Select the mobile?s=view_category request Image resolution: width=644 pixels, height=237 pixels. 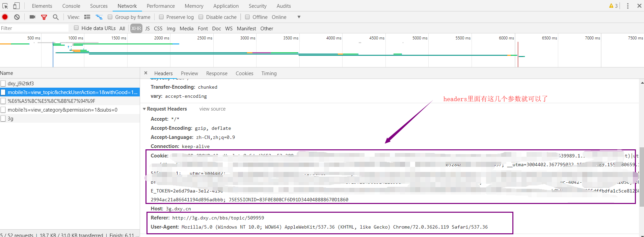70,110
